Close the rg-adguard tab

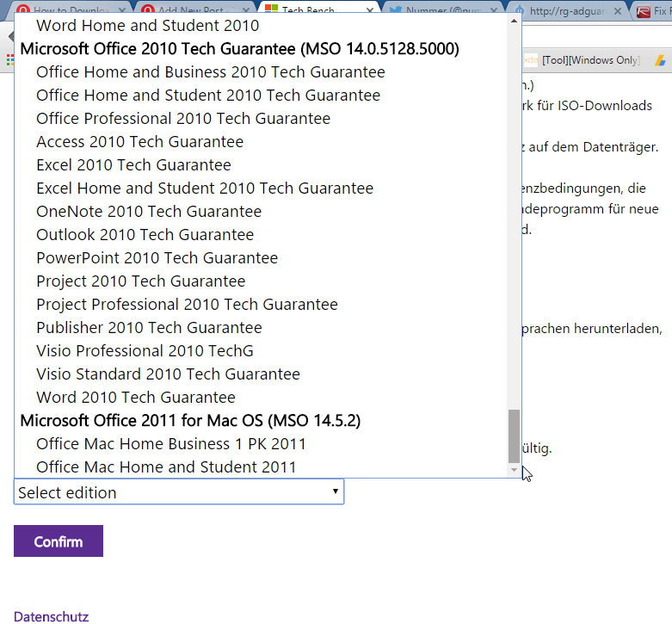[618, 11]
